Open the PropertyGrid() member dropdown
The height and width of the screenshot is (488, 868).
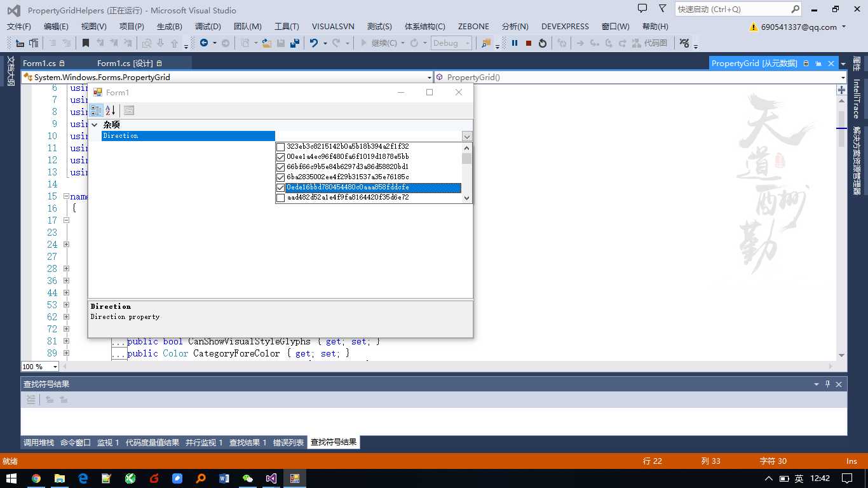click(x=843, y=78)
